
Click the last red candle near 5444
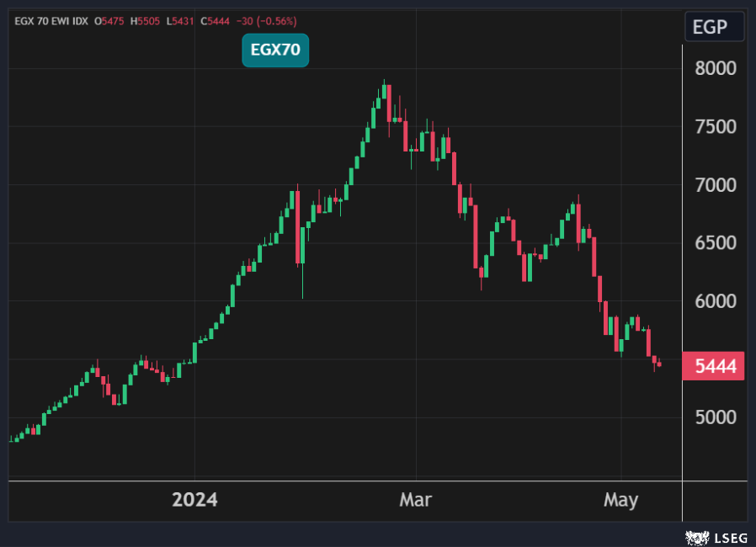(x=659, y=364)
